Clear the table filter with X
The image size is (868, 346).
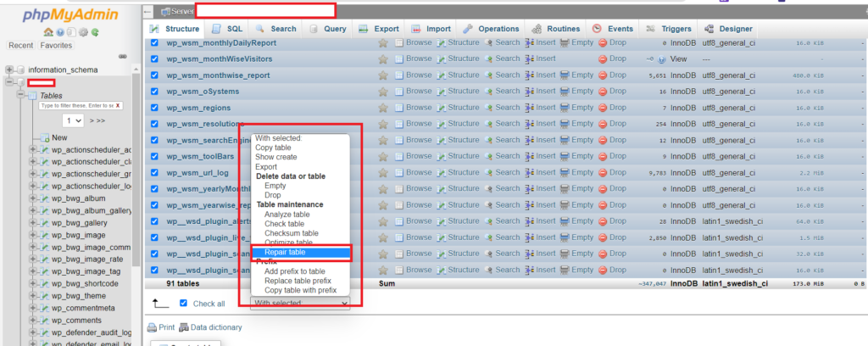coord(118,105)
